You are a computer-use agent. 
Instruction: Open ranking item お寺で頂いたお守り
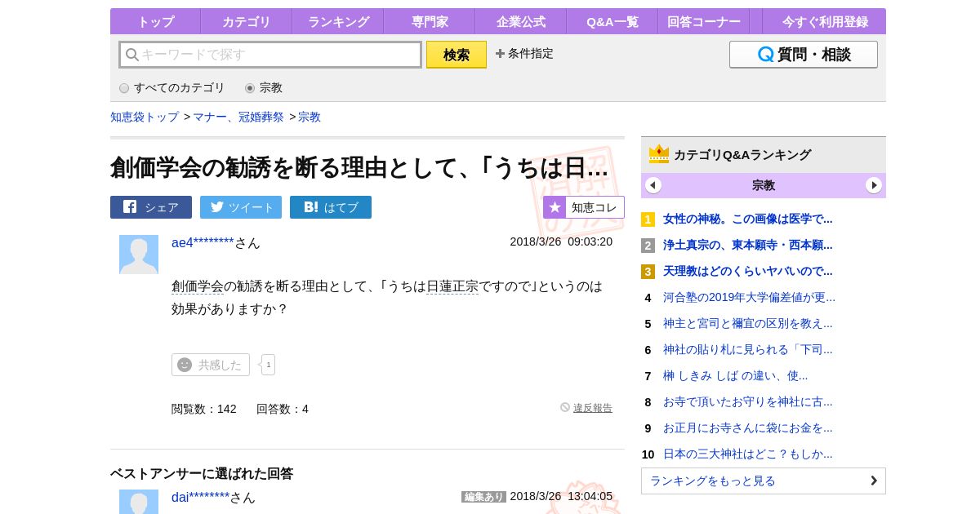748,401
